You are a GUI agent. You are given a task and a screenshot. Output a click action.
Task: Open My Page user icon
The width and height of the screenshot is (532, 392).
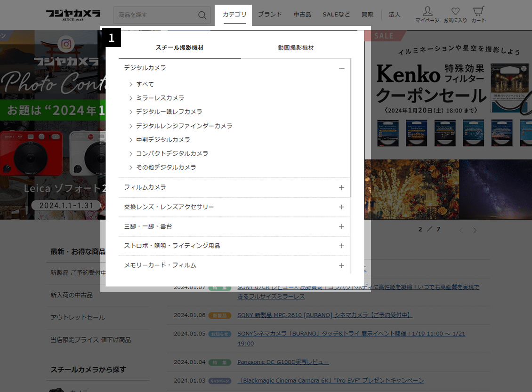click(x=427, y=15)
